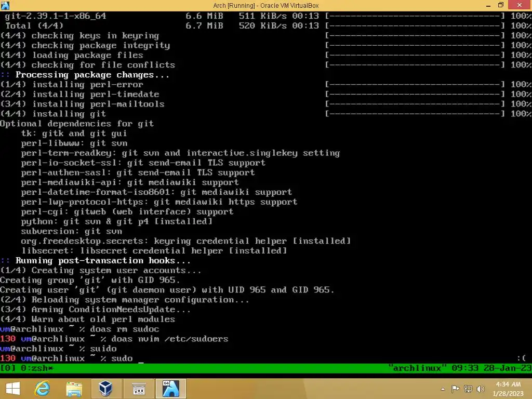Click 'perl-libwww: git svn' dependency
Viewport: 532px width, 399px height.
[x=74, y=143]
